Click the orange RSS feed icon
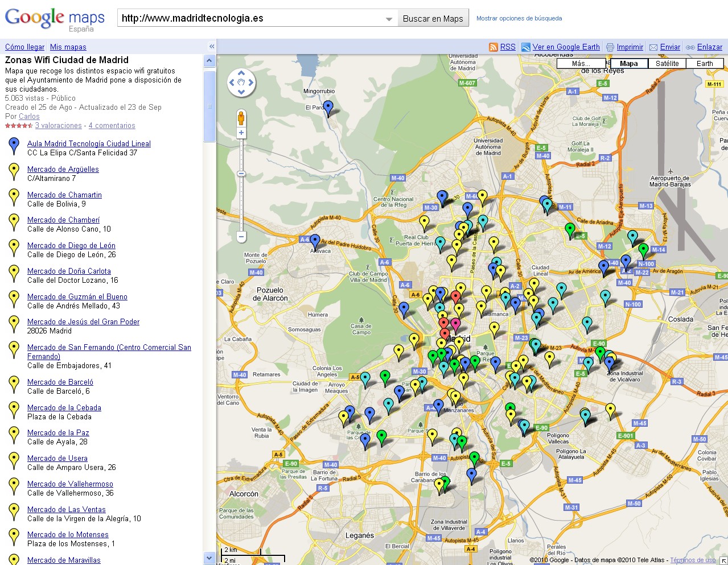The height and width of the screenshot is (565, 728). click(493, 47)
